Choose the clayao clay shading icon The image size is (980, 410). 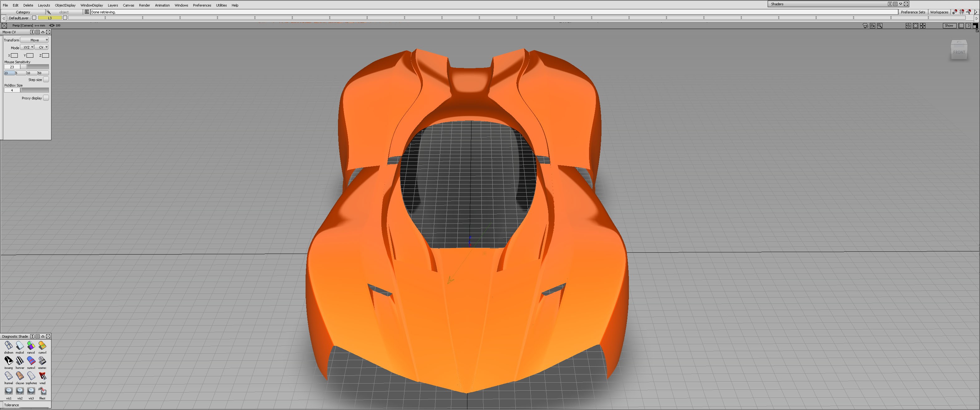20,376
